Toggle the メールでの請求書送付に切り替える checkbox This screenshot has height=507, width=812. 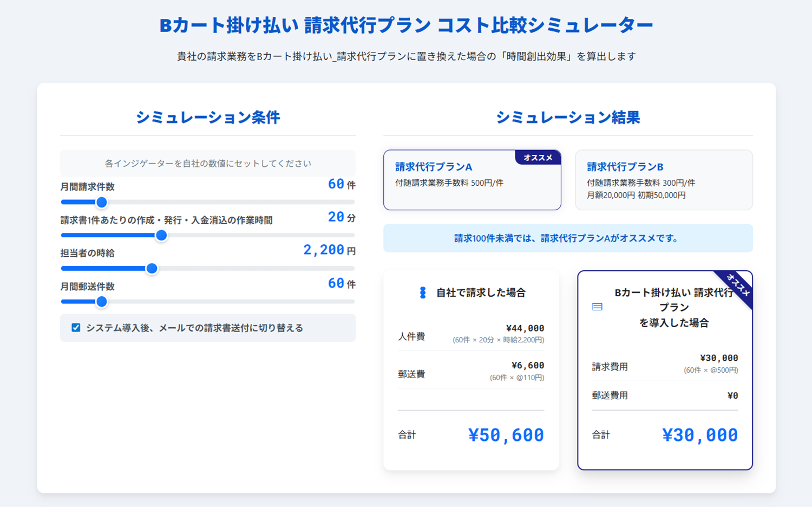pos(76,328)
